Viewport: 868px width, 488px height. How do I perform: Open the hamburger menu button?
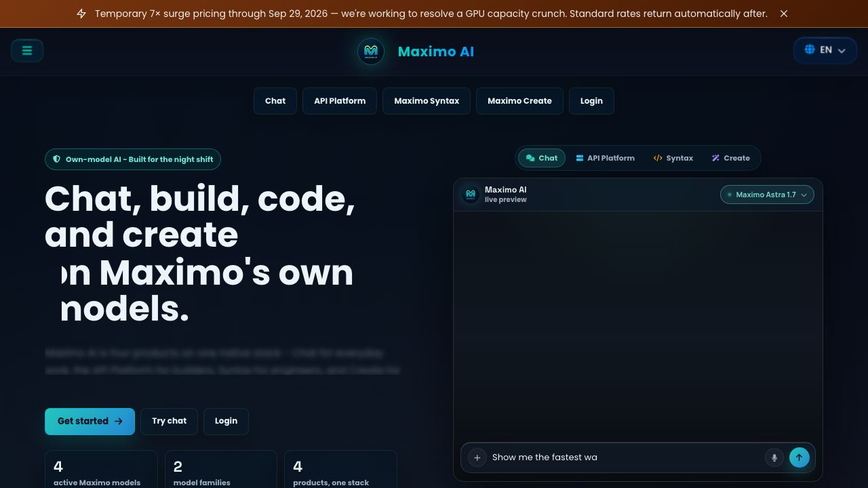tap(27, 50)
